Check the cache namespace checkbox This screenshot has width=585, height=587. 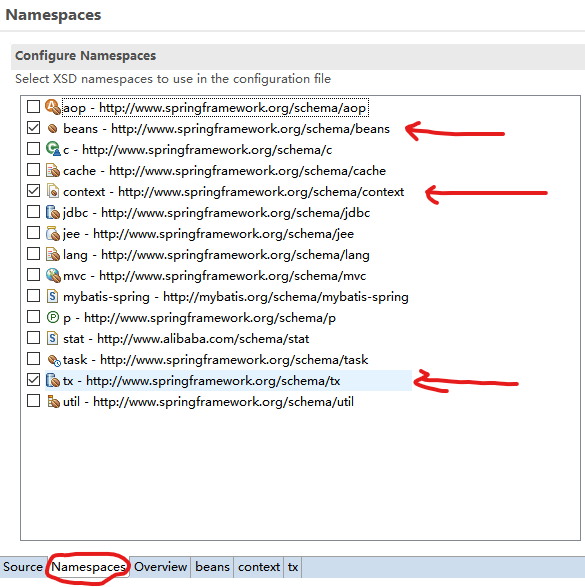point(33,170)
